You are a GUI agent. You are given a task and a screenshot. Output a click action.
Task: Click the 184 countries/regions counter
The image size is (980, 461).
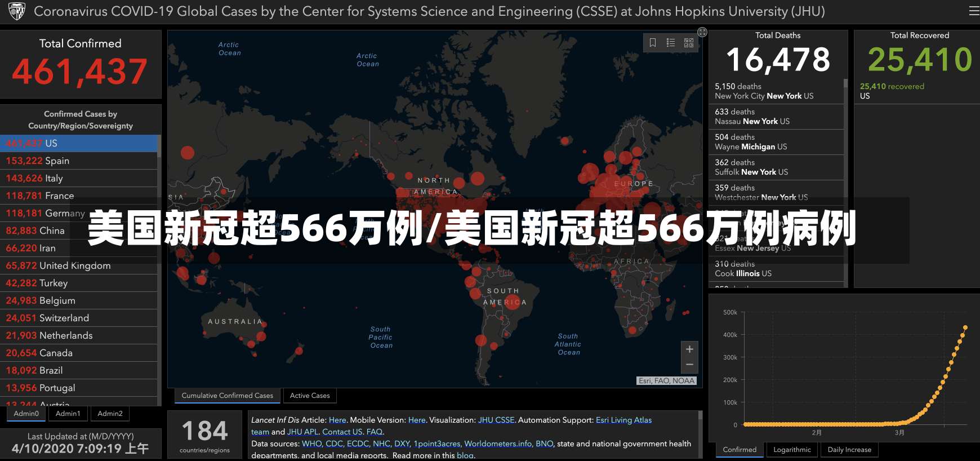coord(205,435)
